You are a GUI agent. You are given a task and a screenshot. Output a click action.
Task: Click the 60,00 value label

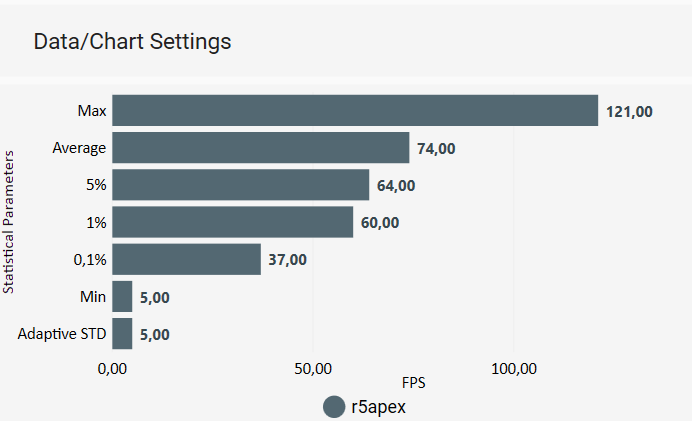(380, 222)
